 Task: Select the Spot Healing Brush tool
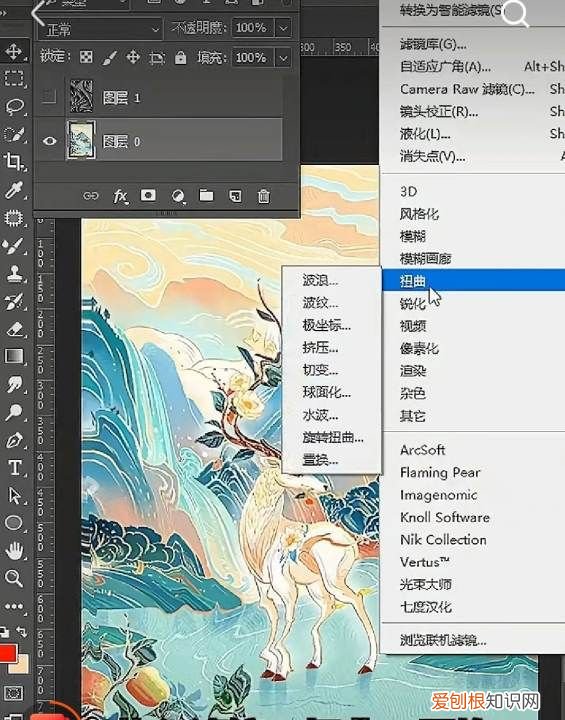[14, 217]
